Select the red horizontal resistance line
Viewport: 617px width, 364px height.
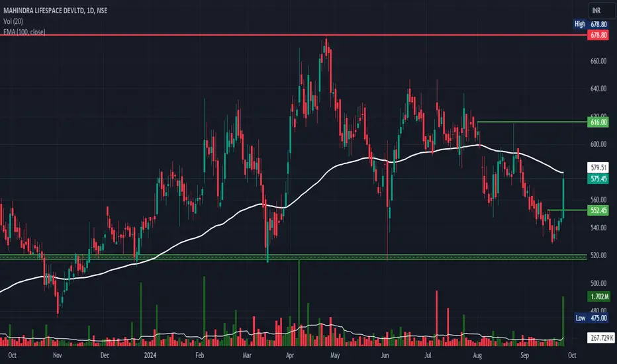tap(293, 35)
